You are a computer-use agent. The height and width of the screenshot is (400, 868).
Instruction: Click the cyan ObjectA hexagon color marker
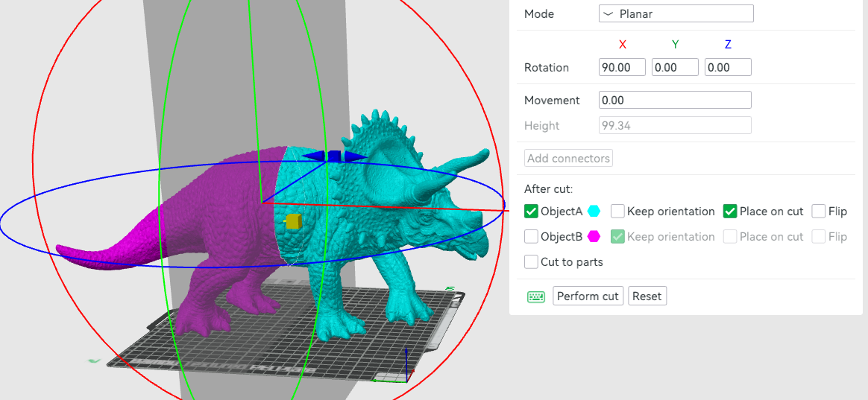click(594, 212)
